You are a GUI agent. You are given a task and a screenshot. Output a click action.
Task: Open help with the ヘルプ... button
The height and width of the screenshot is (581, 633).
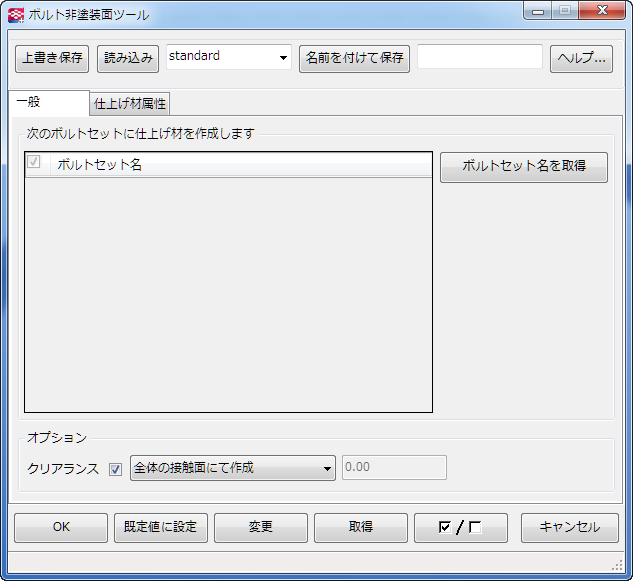coord(581,59)
